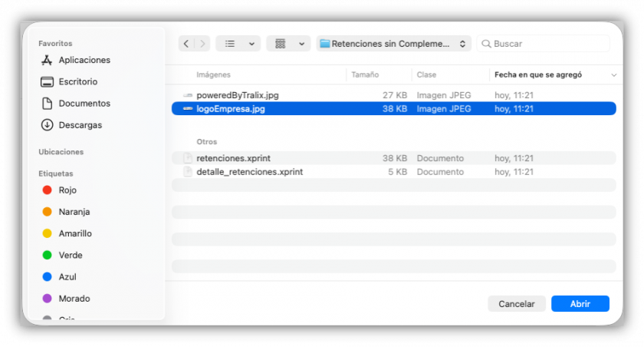Click the Aplicaciones sidebar icon

coord(47,60)
